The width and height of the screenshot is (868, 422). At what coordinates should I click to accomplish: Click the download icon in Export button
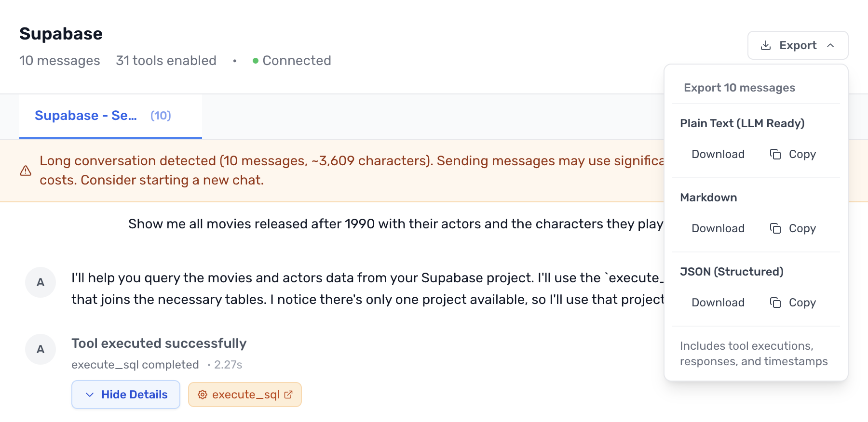click(x=765, y=45)
